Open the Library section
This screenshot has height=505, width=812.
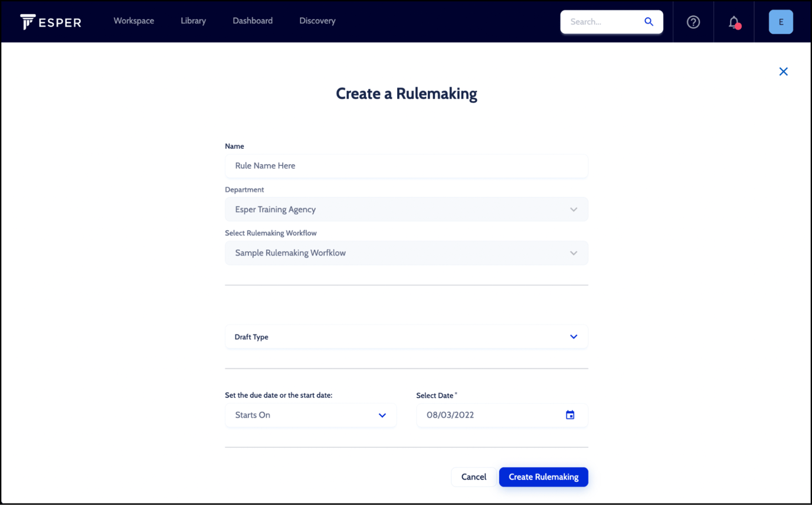click(193, 21)
